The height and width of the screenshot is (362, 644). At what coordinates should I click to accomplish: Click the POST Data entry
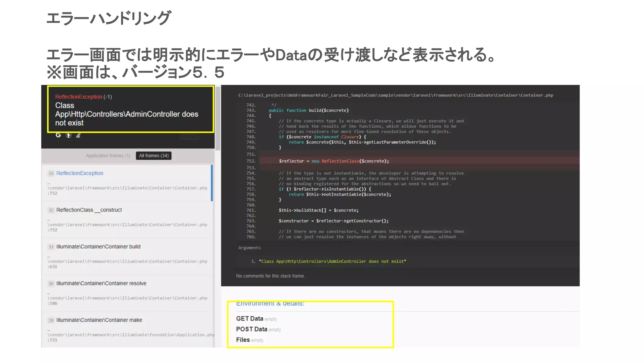pyautogui.click(x=258, y=329)
